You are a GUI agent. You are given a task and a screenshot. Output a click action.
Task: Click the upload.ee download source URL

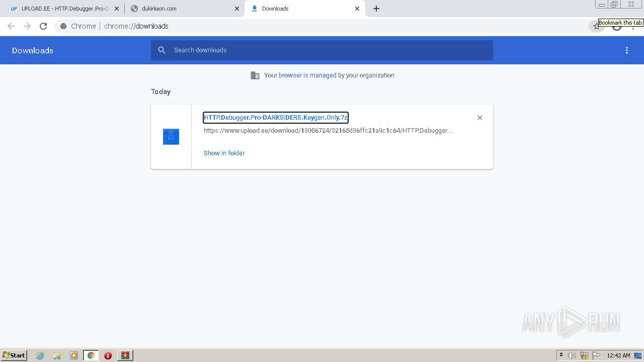[x=328, y=131]
